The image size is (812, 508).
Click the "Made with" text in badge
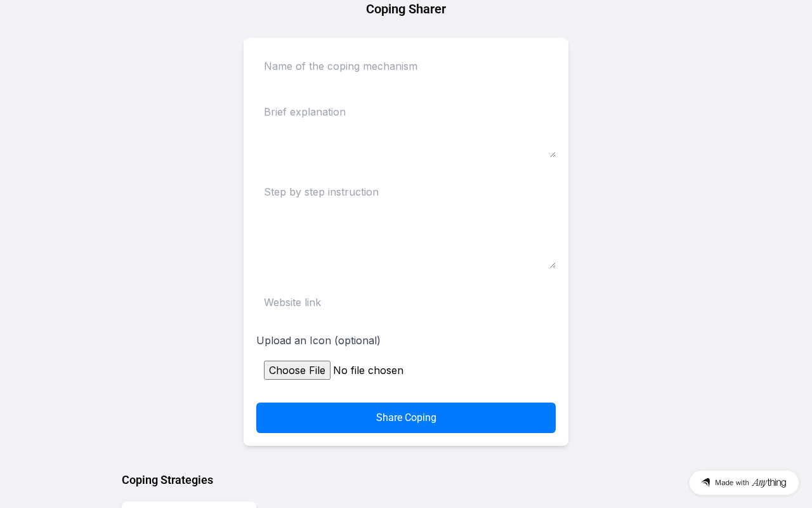click(x=732, y=483)
